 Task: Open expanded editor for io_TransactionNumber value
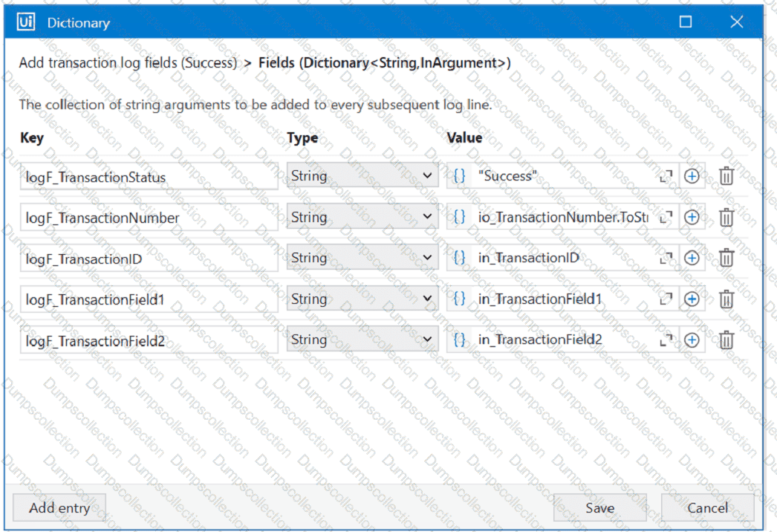[x=666, y=217]
